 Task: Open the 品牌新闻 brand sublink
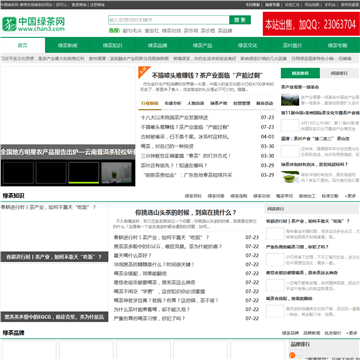[x=312, y=333]
